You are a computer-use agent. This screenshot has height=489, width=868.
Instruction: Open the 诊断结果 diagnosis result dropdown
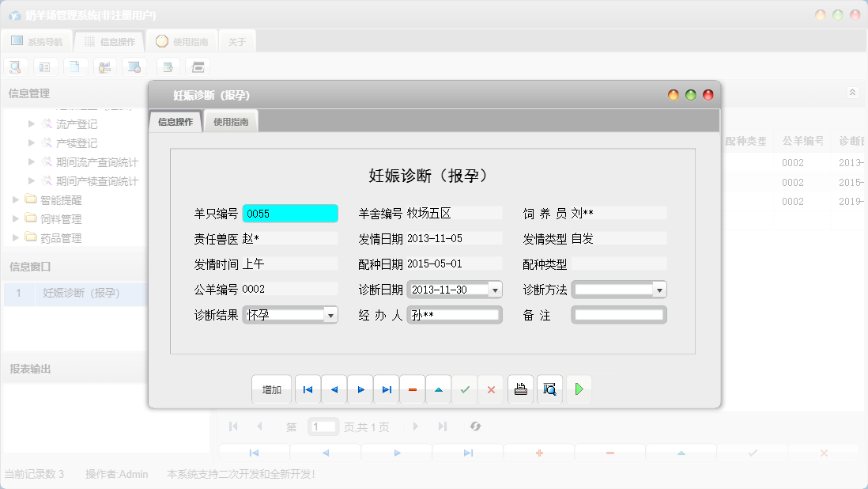(x=330, y=314)
